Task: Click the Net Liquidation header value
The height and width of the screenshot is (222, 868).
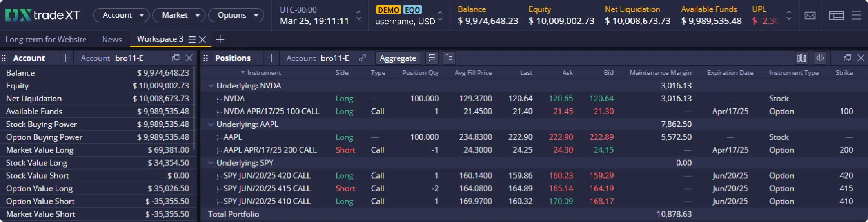Action: click(637, 21)
